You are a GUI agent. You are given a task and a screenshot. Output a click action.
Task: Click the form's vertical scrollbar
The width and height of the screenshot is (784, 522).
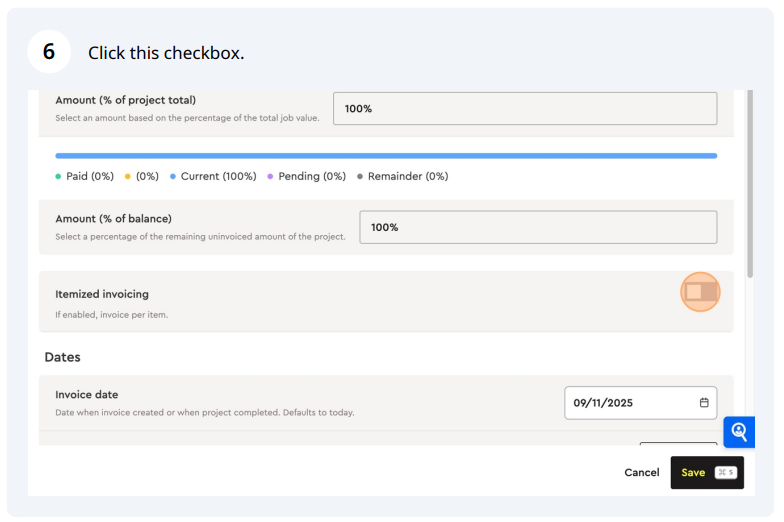click(x=750, y=184)
